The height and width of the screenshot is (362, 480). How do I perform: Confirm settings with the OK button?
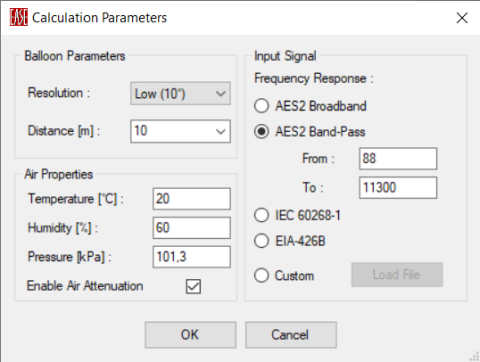[x=190, y=335]
